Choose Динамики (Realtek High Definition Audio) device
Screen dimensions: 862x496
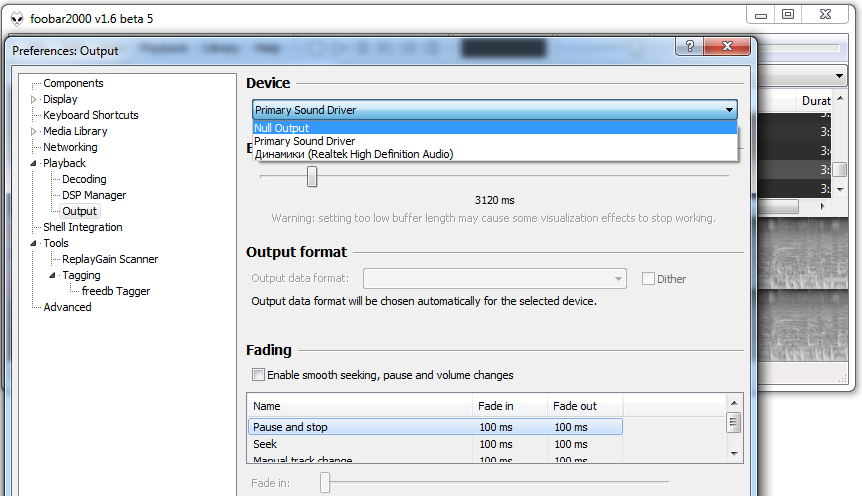point(494,154)
